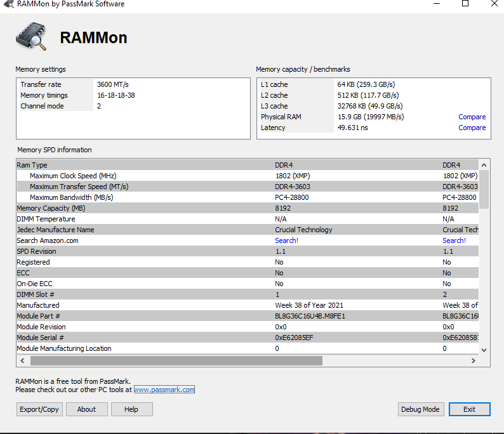Screen dimensions: 504x434
Task: Click the RAMMon memory chip logo icon
Action: click(31, 36)
